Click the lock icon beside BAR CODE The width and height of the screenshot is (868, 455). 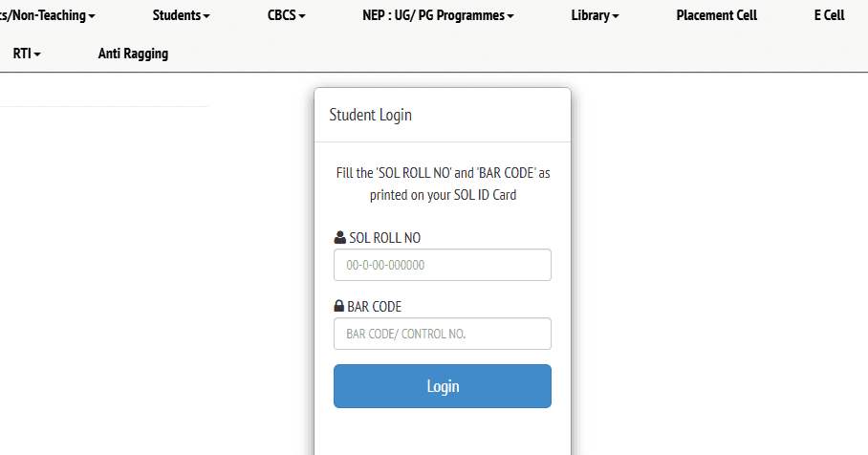point(339,307)
